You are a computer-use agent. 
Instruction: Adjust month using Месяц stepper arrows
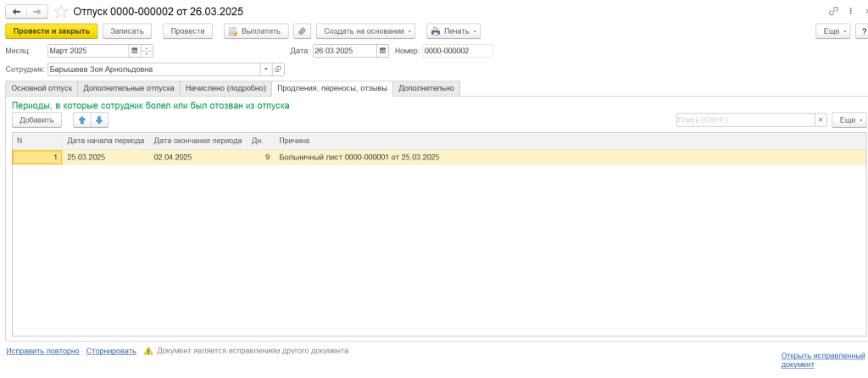pyautogui.click(x=147, y=51)
